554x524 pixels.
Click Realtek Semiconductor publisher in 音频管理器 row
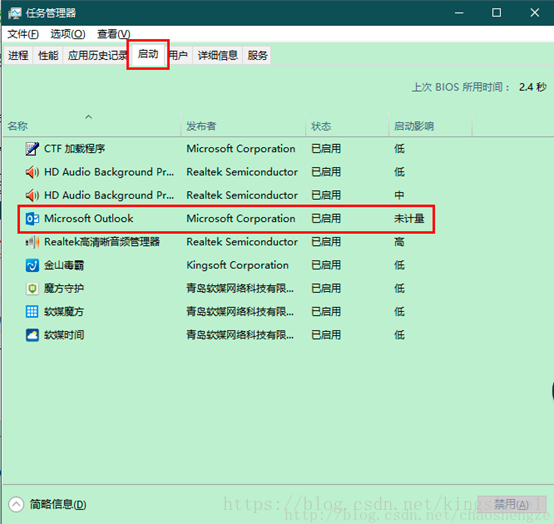click(x=242, y=242)
